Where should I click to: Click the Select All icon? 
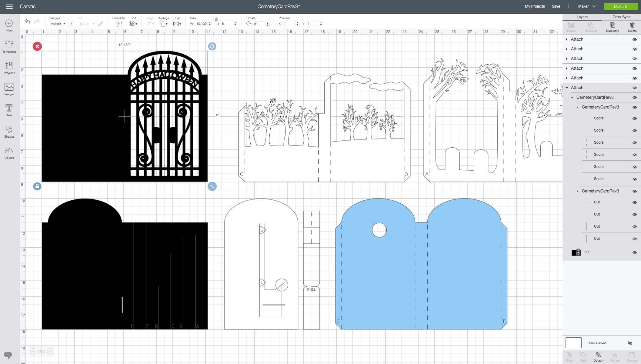119,24
